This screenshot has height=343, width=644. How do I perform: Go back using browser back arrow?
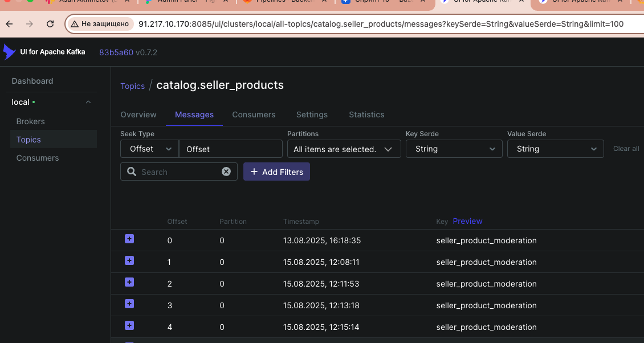click(x=10, y=24)
